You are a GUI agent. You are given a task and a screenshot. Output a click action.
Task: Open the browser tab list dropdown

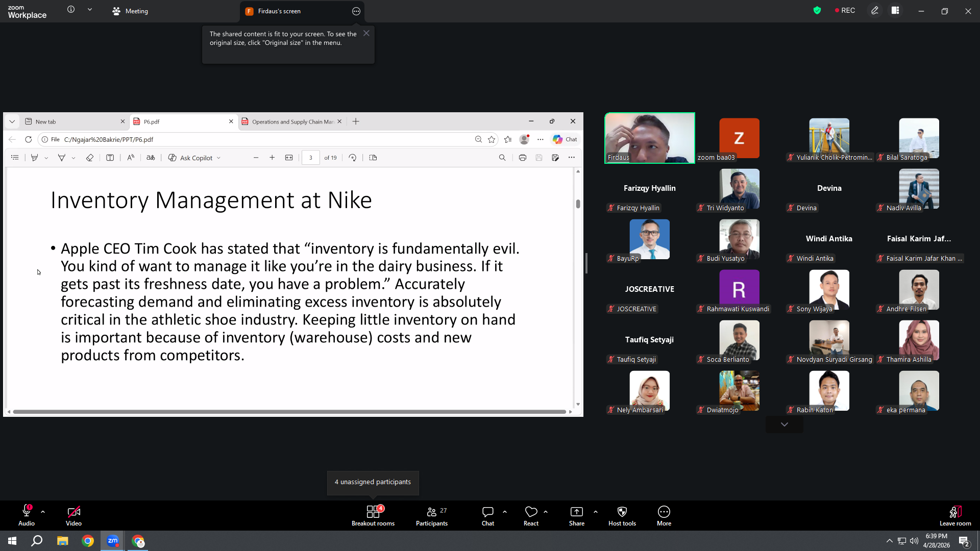12,121
